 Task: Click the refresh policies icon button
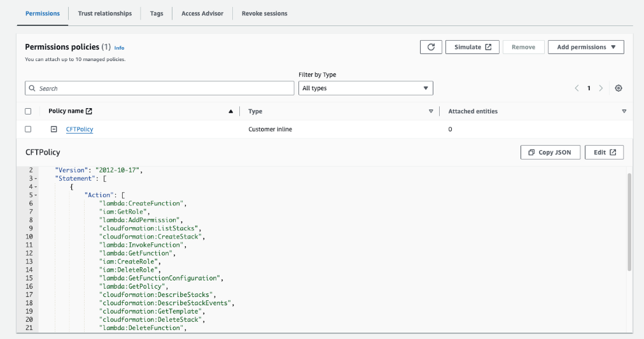pos(431,47)
